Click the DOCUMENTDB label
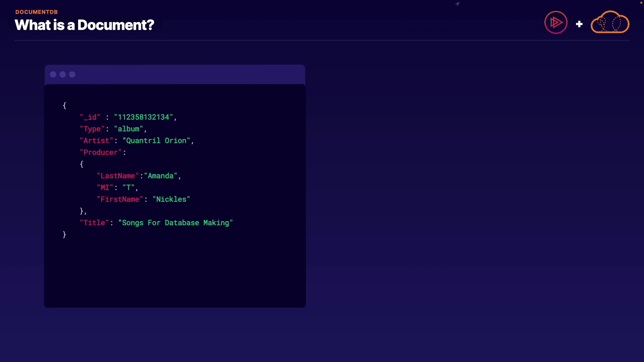 pyautogui.click(x=36, y=12)
